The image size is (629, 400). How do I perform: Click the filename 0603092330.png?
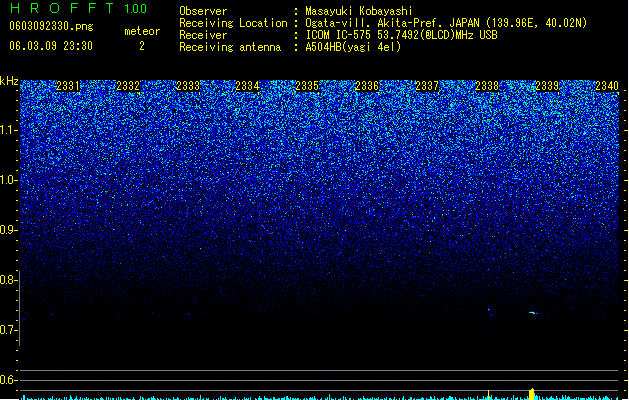[x=51, y=26]
